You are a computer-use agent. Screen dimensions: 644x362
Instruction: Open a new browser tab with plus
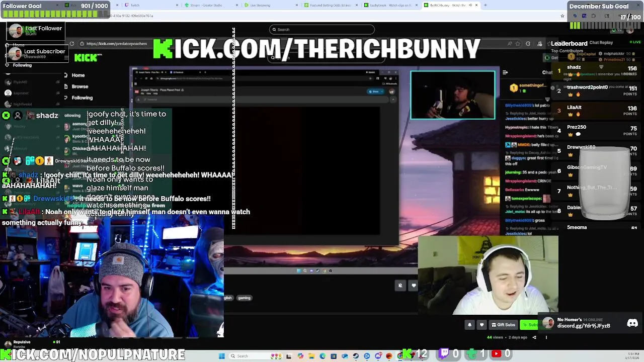(485, 5)
